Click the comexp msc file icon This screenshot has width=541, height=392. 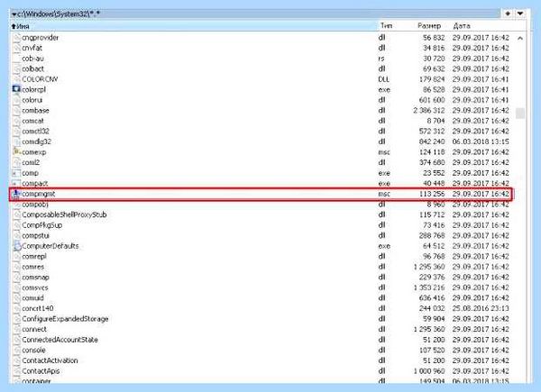point(16,151)
